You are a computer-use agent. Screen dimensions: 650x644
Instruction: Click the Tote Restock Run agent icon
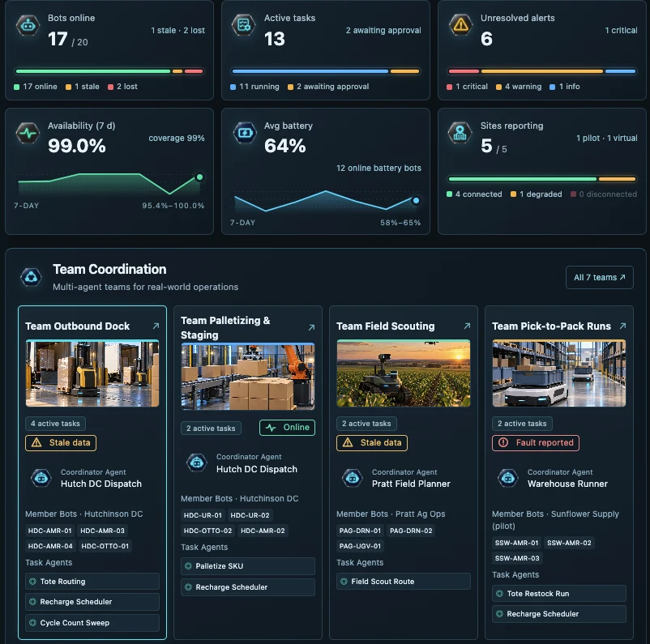pyautogui.click(x=499, y=594)
